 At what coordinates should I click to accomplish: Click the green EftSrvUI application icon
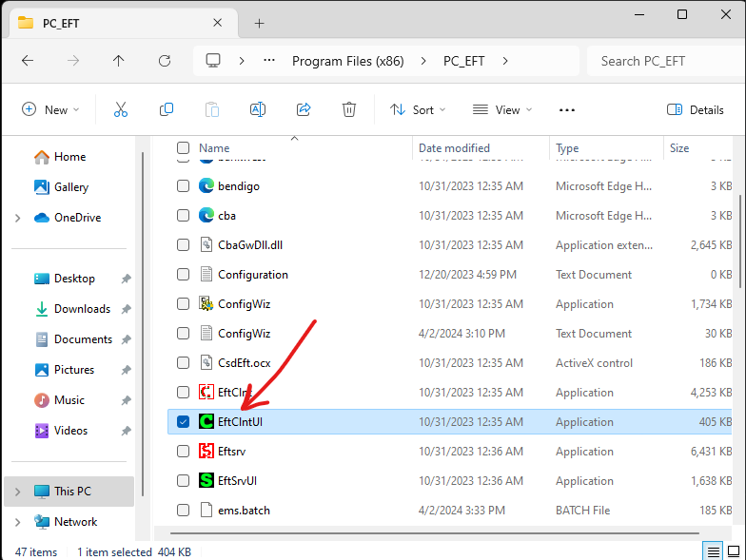click(x=206, y=480)
